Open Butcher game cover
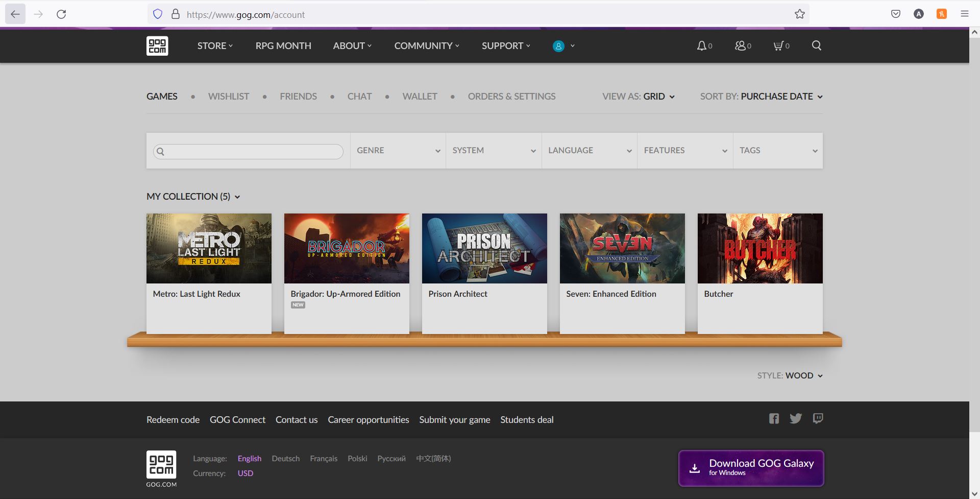The width and height of the screenshot is (980, 499). pos(760,248)
